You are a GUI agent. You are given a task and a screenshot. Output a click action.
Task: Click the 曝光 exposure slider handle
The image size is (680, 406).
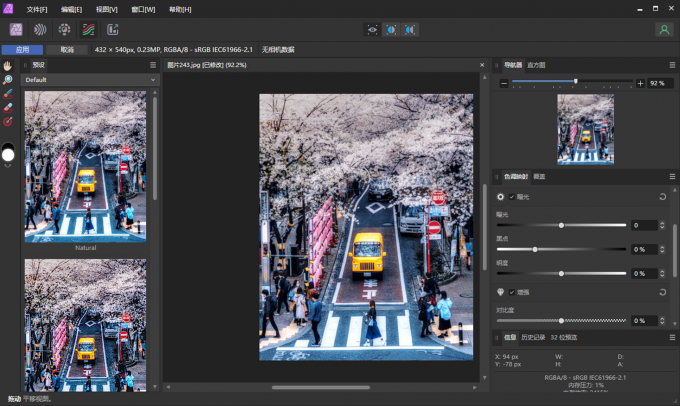pyautogui.click(x=561, y=225)
